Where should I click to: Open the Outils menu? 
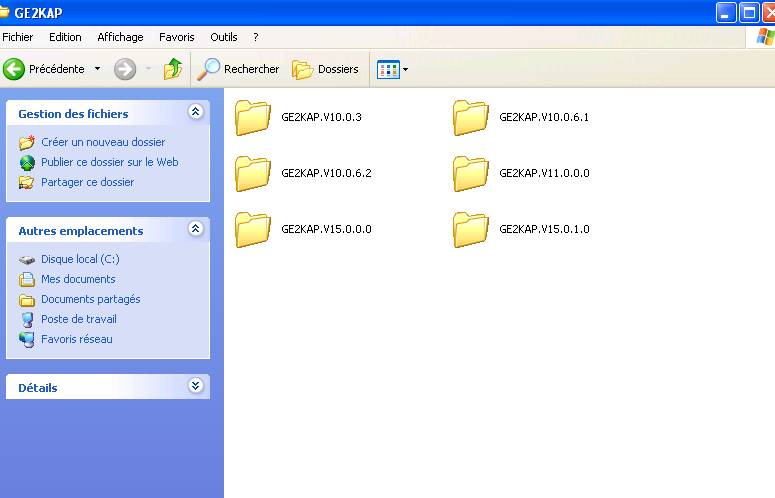point(224,37)
